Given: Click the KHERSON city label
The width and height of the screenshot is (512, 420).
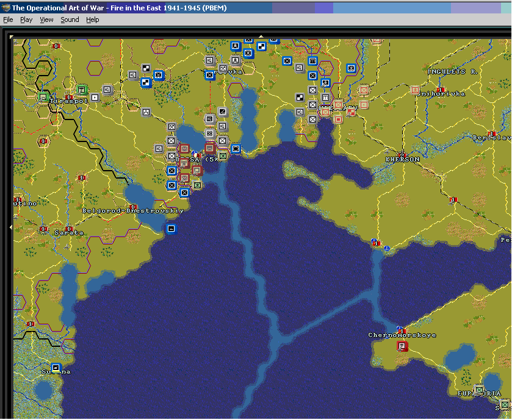Looking at the screenshot, I should [x=402, y=160].
